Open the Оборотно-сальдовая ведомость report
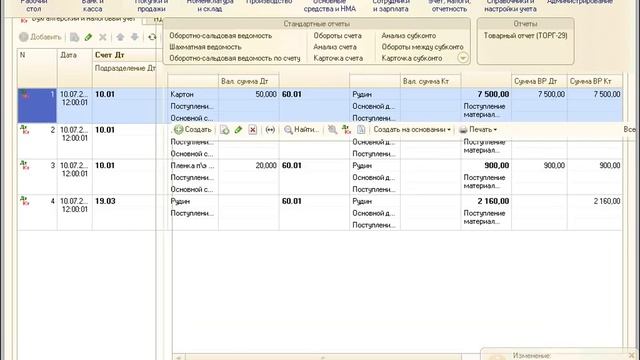Screen dimensions: 640x360 point(220,36)
